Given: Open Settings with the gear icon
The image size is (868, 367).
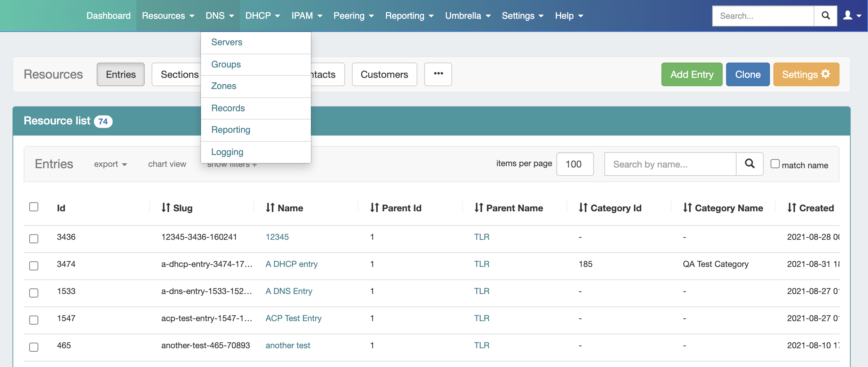Looking at the screenshot, I should 806,74.
